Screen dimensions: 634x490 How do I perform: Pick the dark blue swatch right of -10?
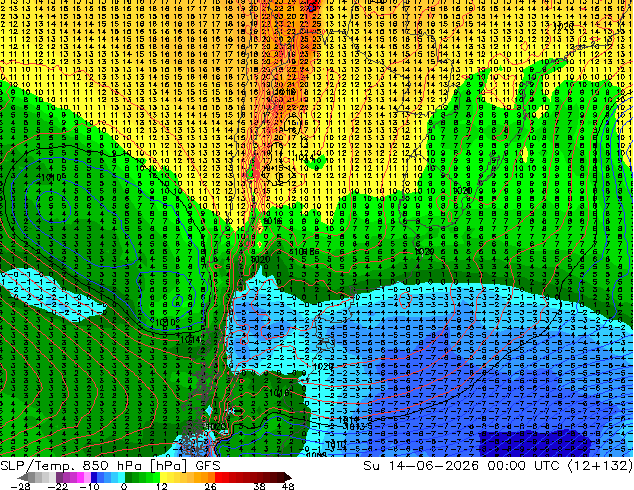coord(94,477)
